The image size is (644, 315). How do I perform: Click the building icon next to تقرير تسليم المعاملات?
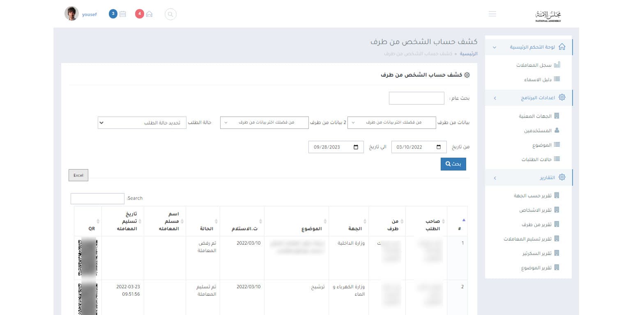click(557, 239)
